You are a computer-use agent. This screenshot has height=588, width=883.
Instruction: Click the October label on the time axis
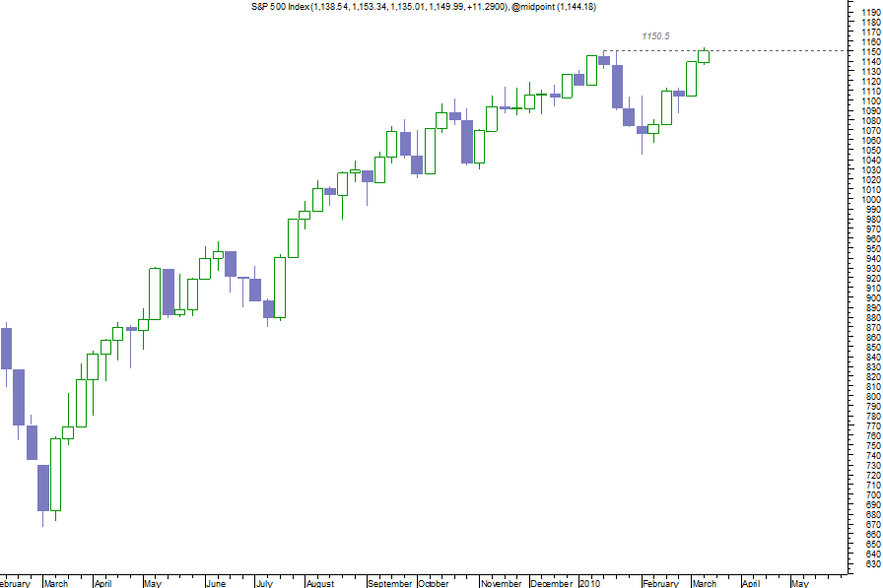[x=434, y=583]
